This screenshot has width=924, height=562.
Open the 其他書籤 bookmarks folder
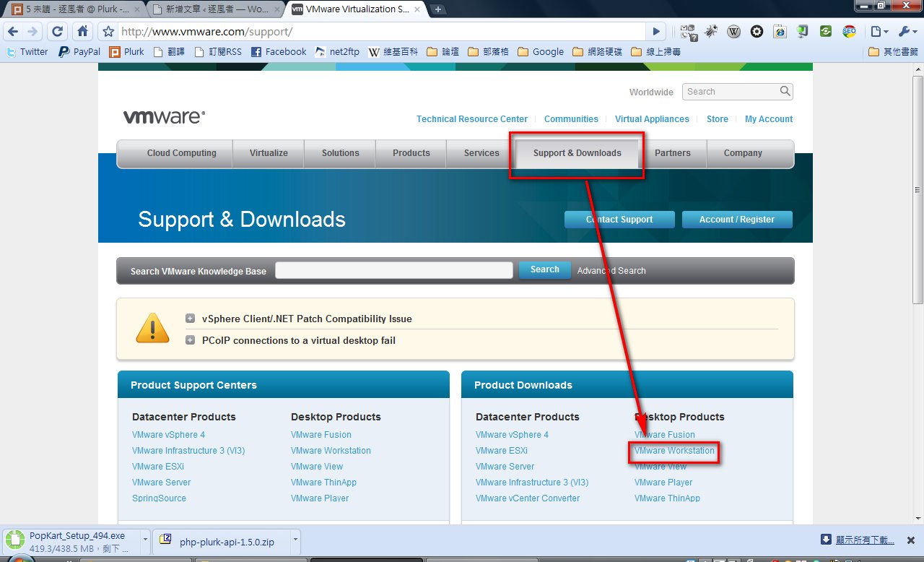pos(894,52)
